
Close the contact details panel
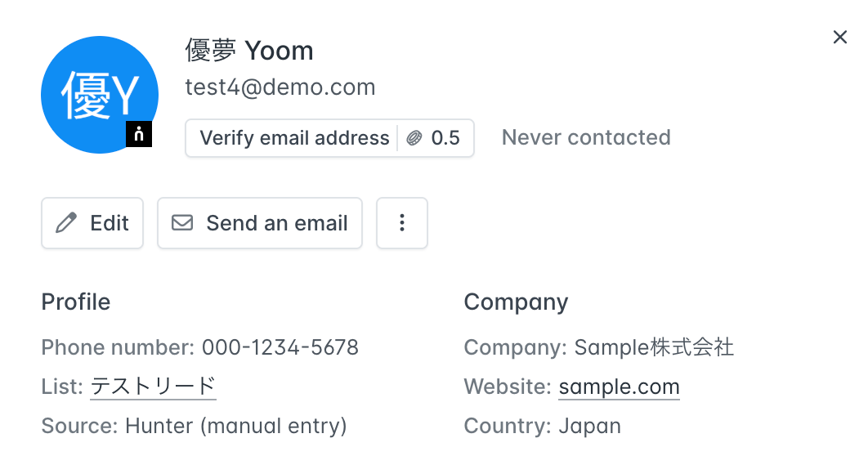point(839,38)
